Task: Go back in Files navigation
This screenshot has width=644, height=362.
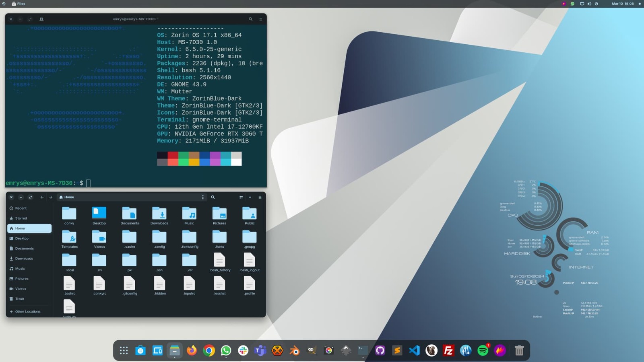Action: [x=42, y=197]
